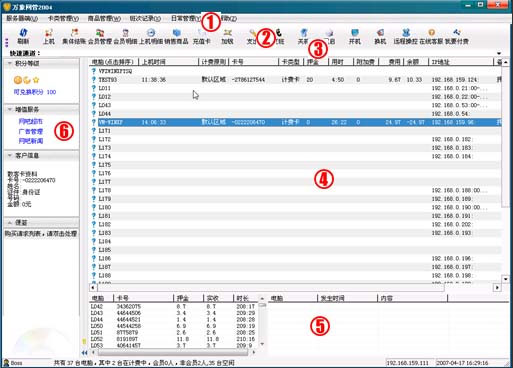Select computer row TEST03

(295, 80)
